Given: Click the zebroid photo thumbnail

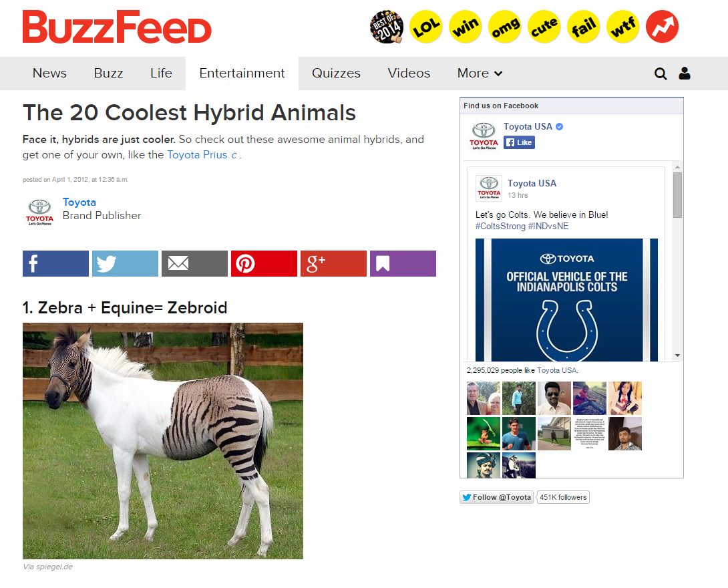Looking at the screenshot, I should point(163,441).
